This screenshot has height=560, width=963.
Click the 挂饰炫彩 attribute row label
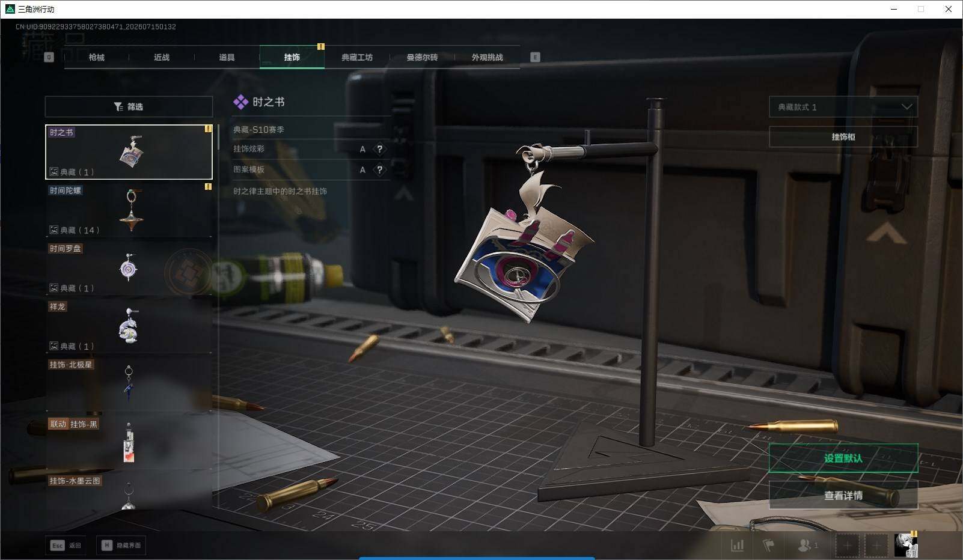coord(249,149)
